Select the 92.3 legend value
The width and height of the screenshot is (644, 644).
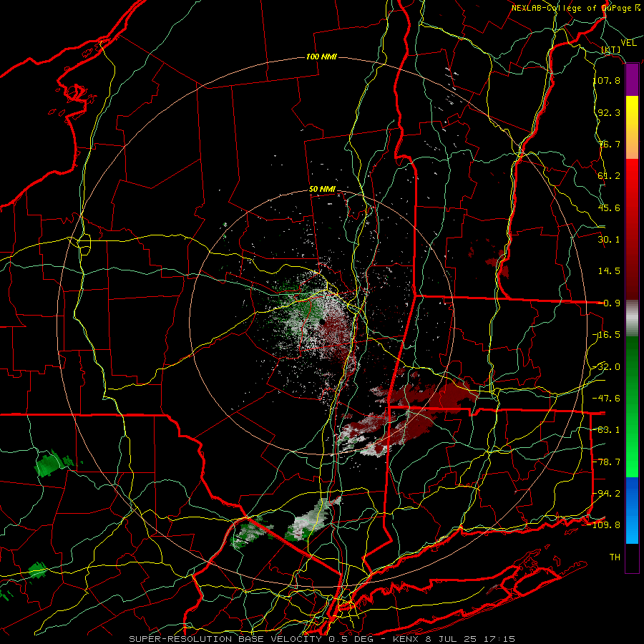click(609, 112)
